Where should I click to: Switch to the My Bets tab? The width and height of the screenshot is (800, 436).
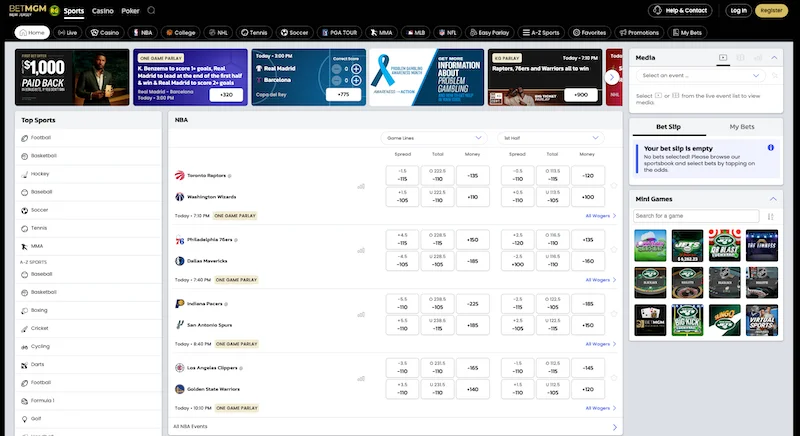742,127
